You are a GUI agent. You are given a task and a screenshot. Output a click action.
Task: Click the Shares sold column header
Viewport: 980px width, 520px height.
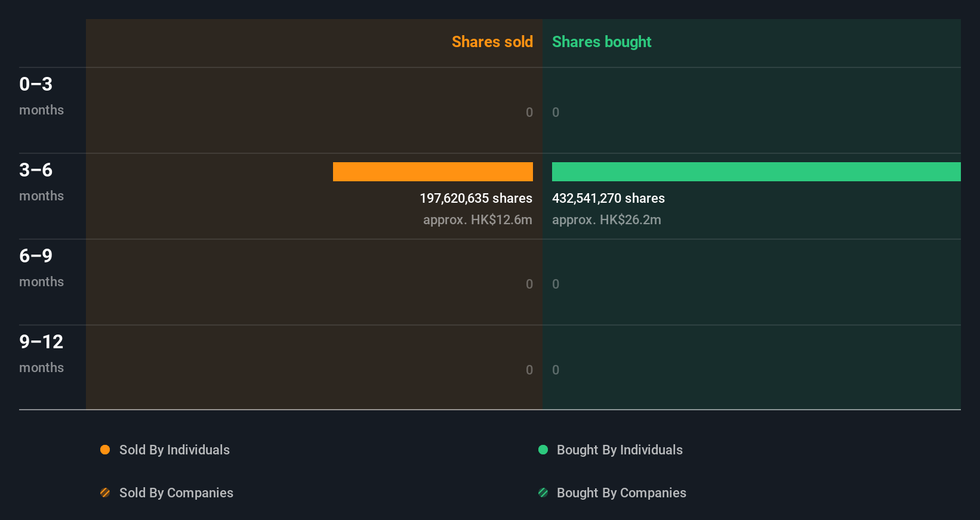[492, 42]
